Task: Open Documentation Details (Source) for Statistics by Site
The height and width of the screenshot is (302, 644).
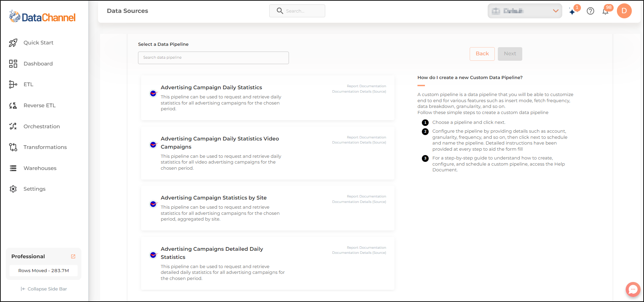Action: pos(359,202)
